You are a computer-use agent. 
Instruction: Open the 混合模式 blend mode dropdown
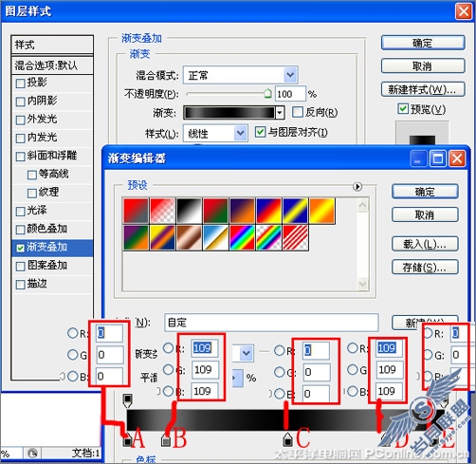click(290, 75)
